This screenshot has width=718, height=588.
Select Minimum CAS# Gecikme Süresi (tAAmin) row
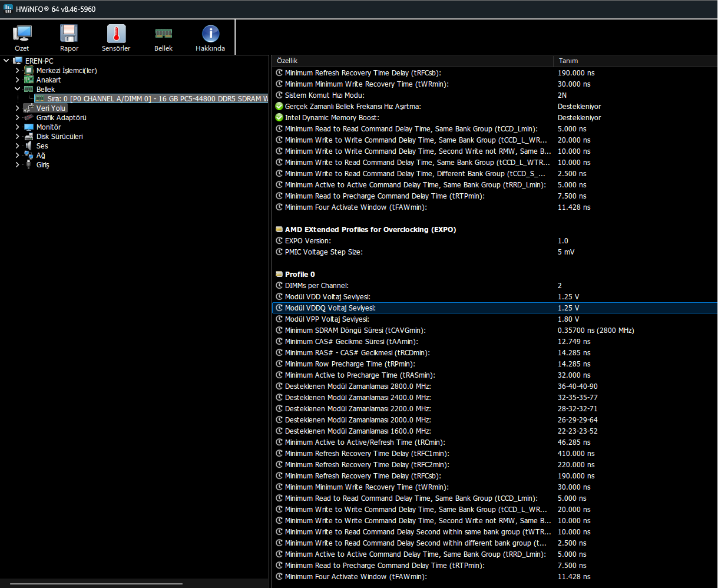tap(494, 341)
